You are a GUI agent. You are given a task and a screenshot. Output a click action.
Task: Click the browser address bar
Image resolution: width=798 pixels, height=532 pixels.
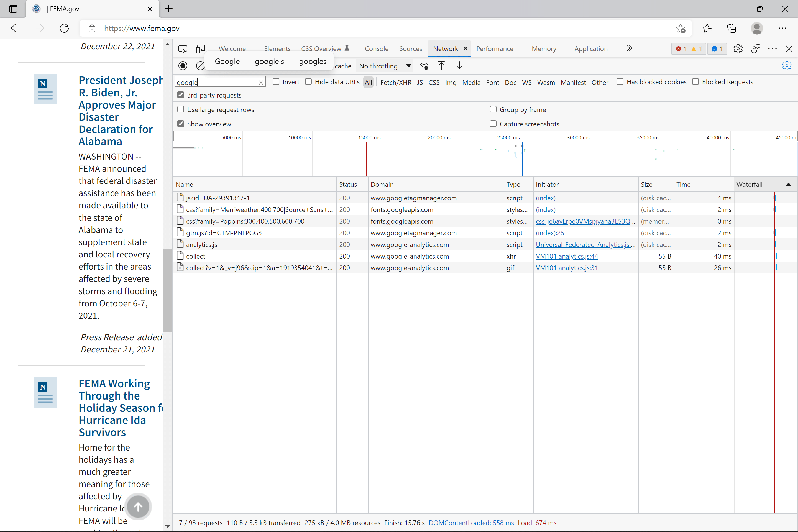click(x=373, y=29)
